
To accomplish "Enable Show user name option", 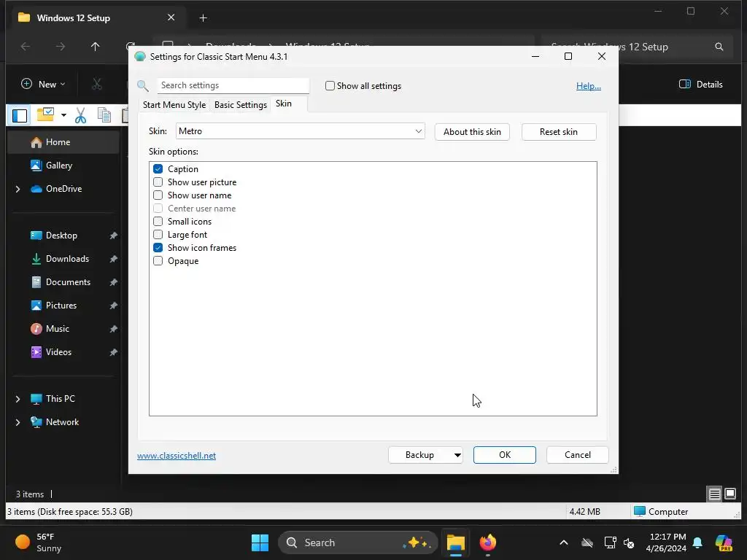I will (x=158, y=195).
